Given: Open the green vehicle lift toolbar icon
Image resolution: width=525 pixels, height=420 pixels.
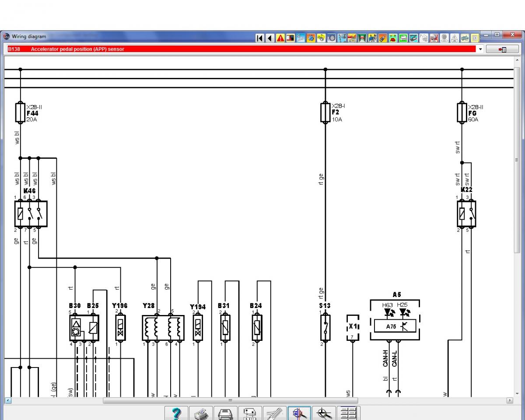Looking at the screenshot, I should (x=362, y=38).
